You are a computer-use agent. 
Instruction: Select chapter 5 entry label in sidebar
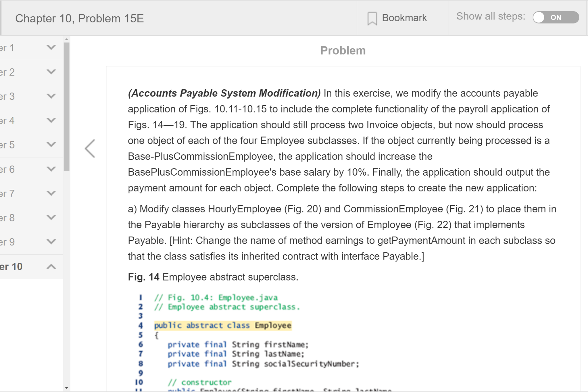coord(7,145)
